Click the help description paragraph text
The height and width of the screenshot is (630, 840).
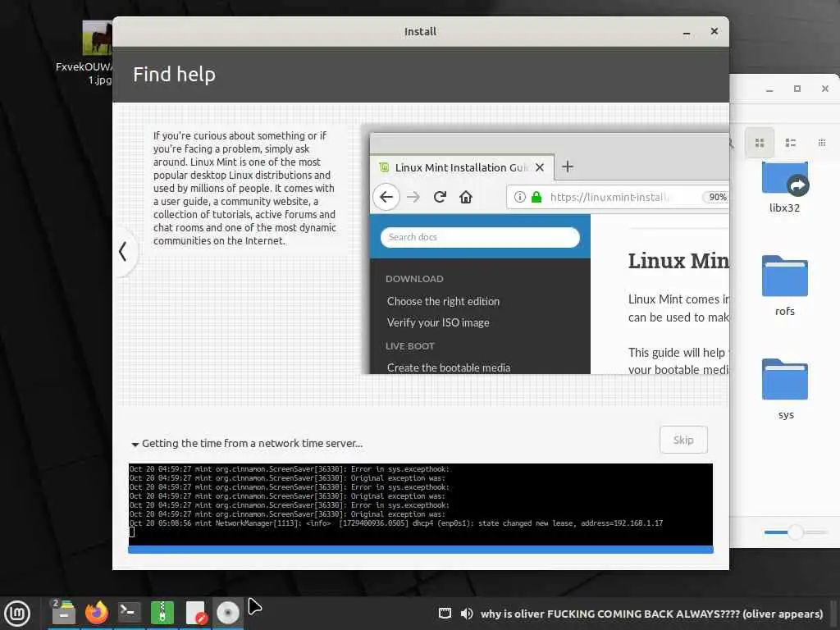click(244, 188)
